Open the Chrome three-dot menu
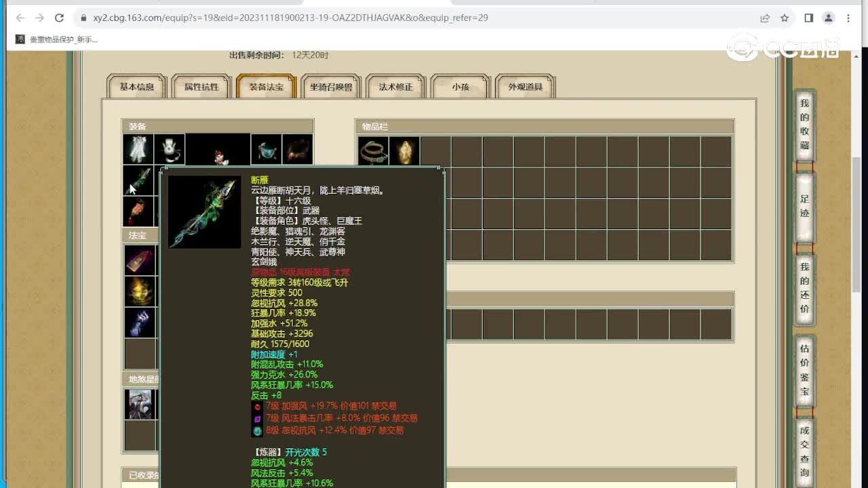The height and width of the screenshot is (488, 868). tap(848, 18)
